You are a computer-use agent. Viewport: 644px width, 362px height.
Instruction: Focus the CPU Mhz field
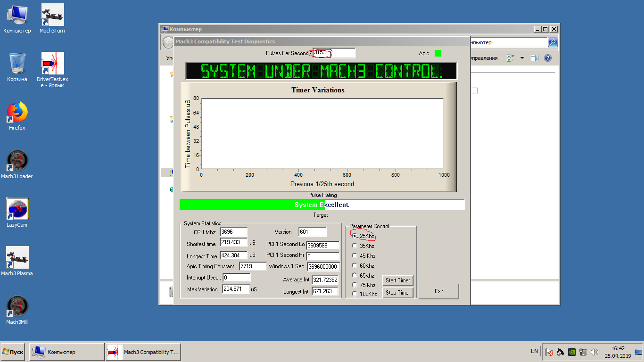[233, 232]
